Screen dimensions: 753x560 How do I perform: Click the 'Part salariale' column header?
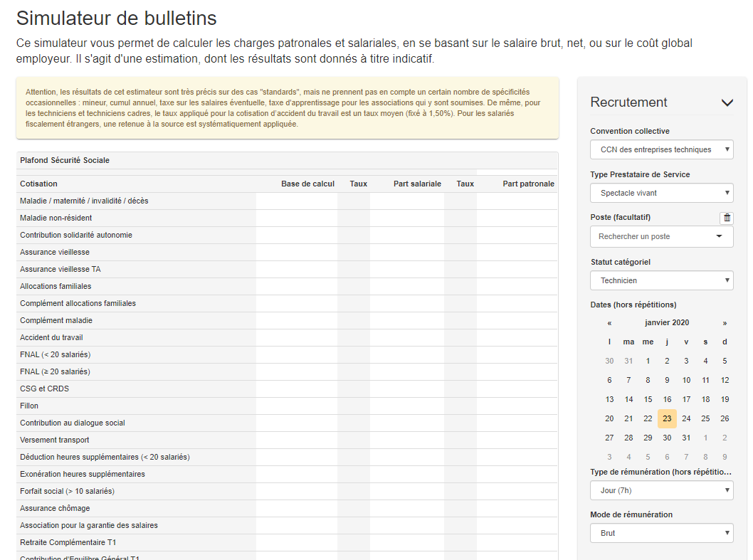tap(417, 184)
